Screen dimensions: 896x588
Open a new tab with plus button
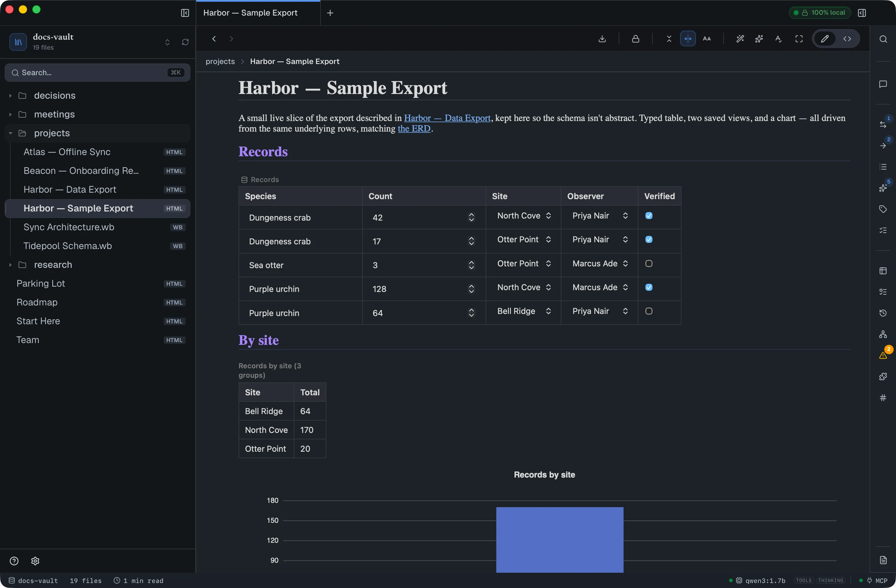pyautogui.click(x=330, y=13)
